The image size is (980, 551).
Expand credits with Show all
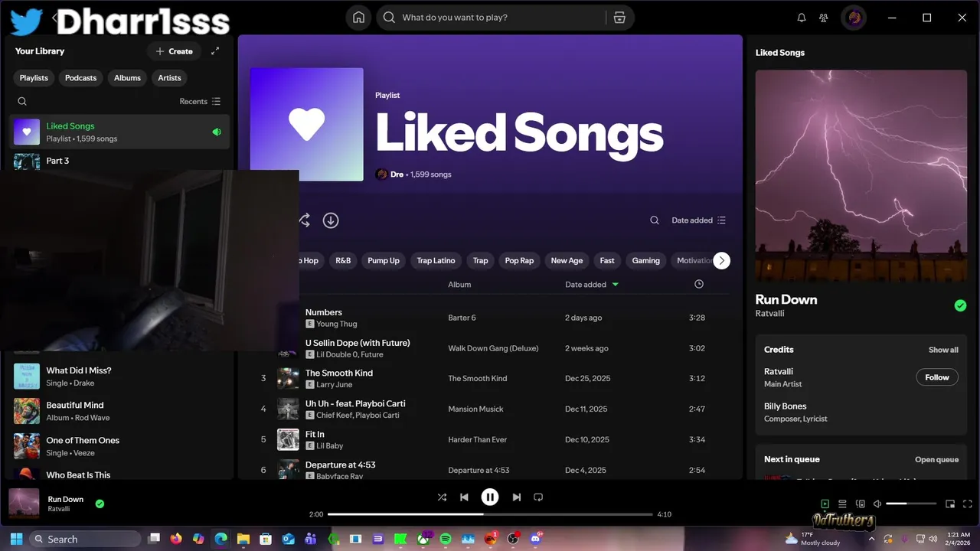[943, 350]
